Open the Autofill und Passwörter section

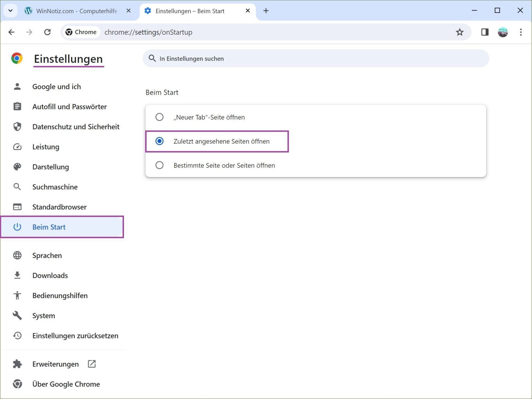click(x=69, y=106)
